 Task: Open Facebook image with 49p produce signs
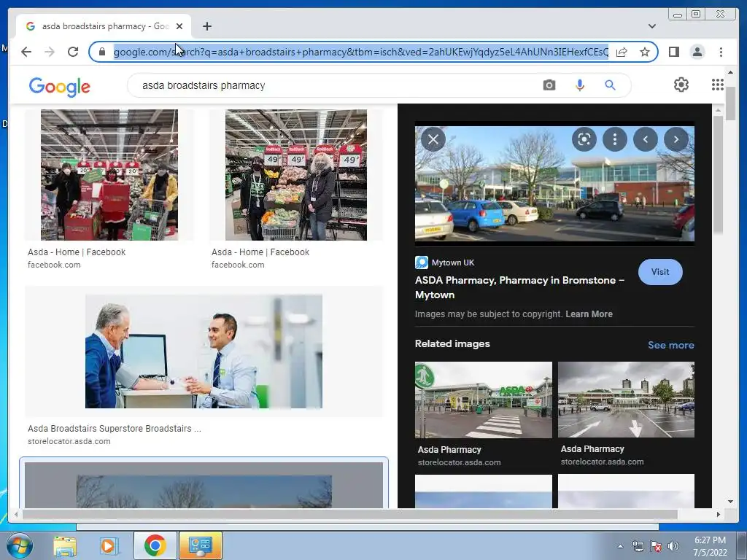[296, 175]
